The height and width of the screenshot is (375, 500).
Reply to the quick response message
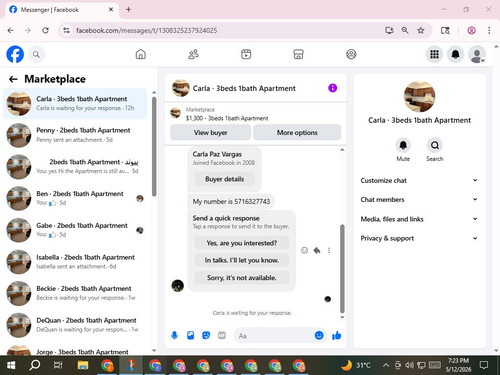317,250
